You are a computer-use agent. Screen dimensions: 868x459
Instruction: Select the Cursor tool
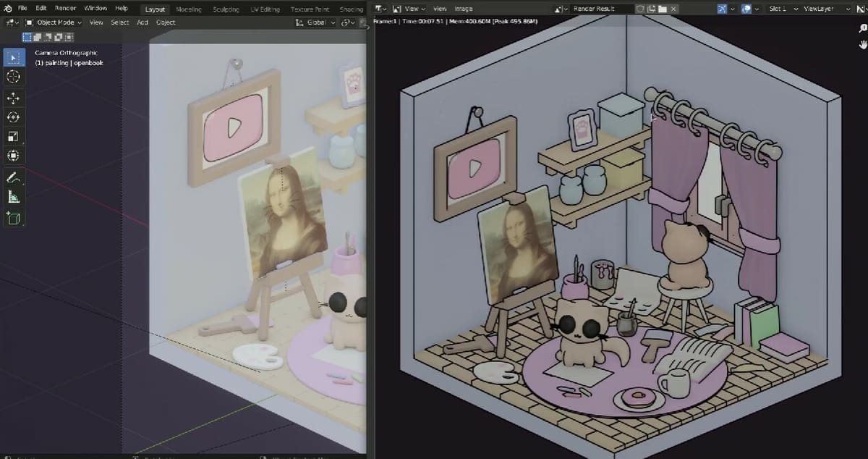tap(13, 77)
